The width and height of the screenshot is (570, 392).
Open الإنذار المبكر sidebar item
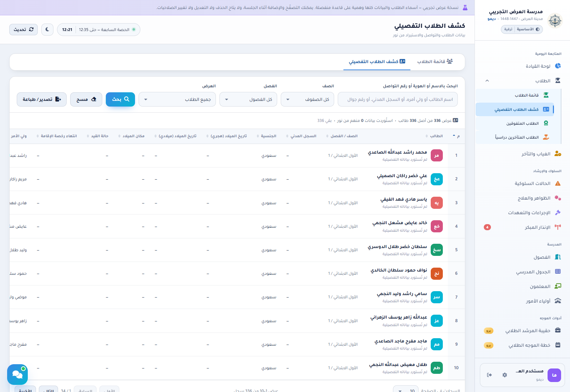point(522,227)
